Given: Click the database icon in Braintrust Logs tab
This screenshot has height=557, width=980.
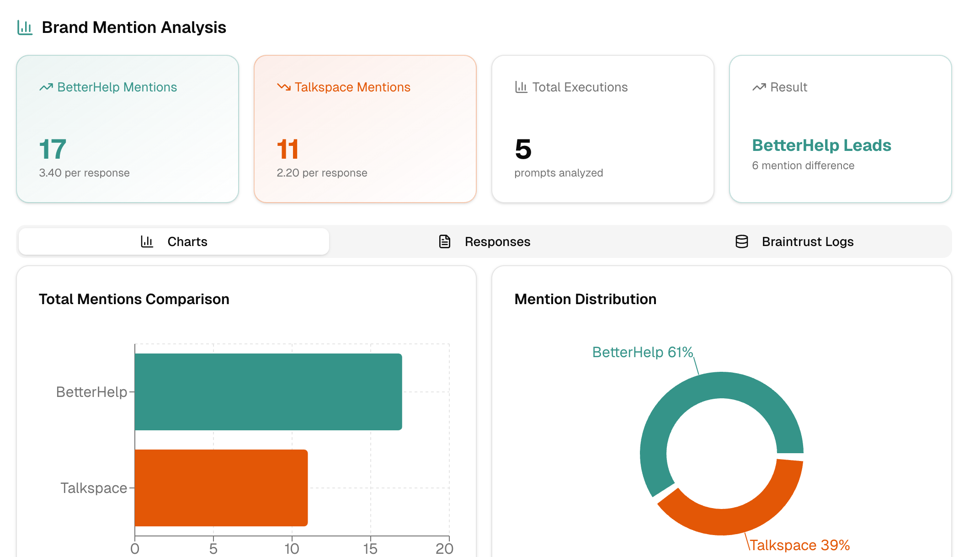Looking at the screenshot, I should coord(741,241).
